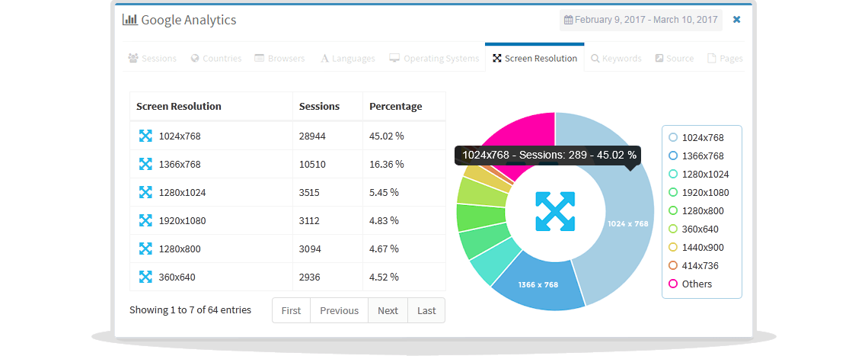Click the 4.83 % percentage cell

pyautogui.click(x=404, y=221)
